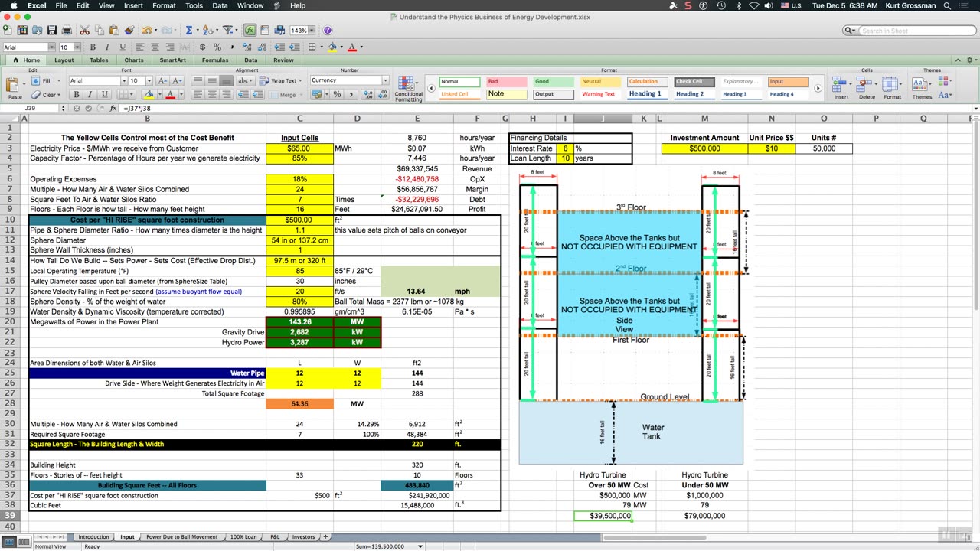Click the AutoSum sigma icon in toolbar
The image size is (980, 551).
tap(188, 31)
